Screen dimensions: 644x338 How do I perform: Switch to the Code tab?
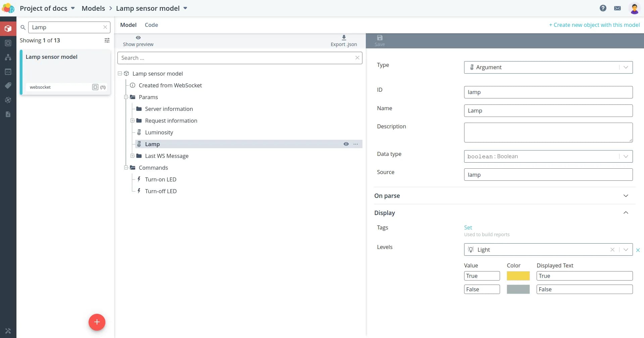click(151, 25)
